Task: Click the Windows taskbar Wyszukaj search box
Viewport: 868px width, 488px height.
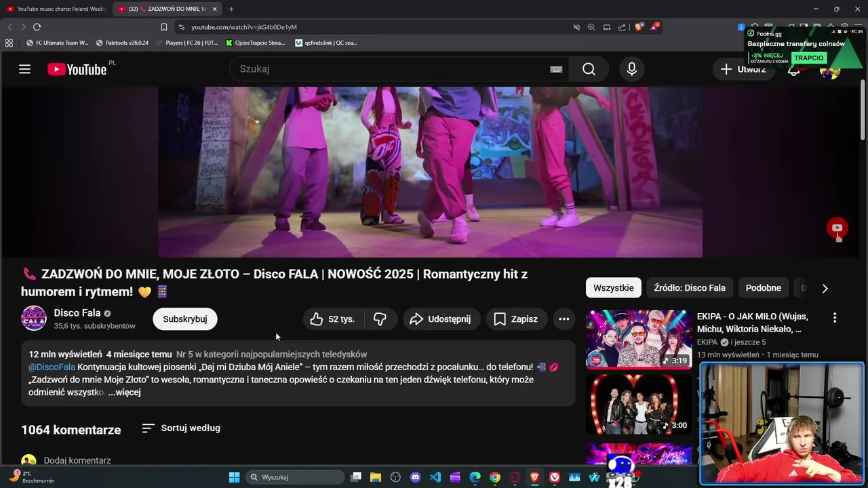Action: pyautogui.click(x=295, y=477)
